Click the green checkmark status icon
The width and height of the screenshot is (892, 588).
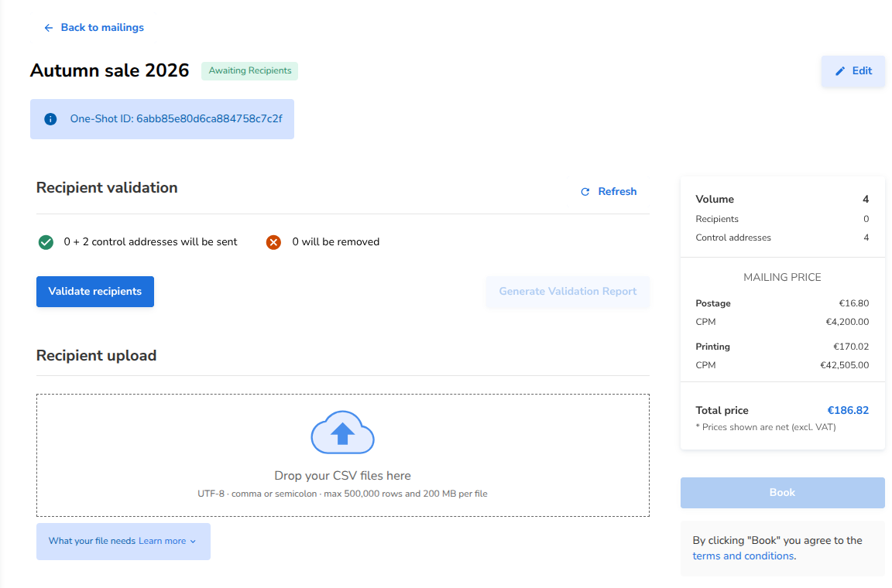coord(46,242)
